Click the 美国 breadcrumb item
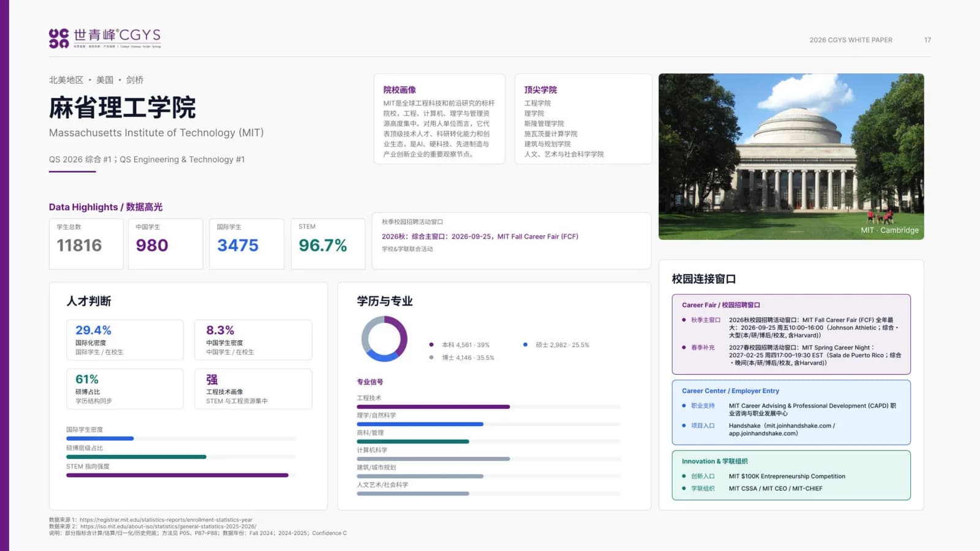 tap(105, 80)
